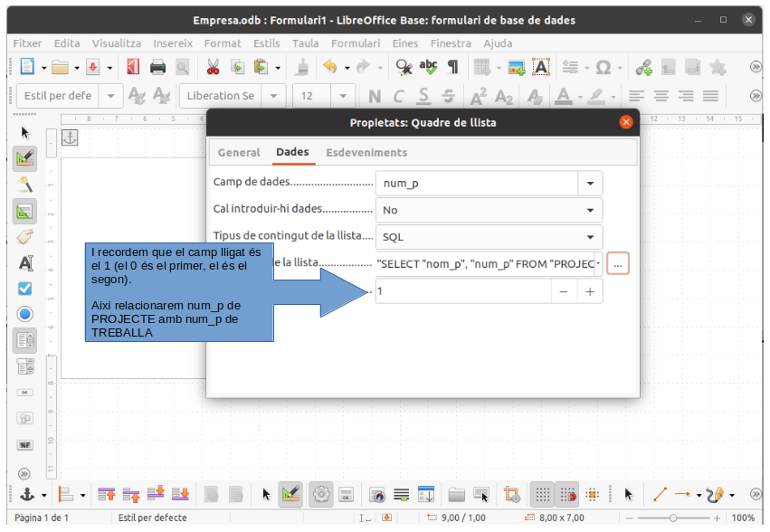Open font name dropdown
The image size is (770, 532).
[274, 96]
